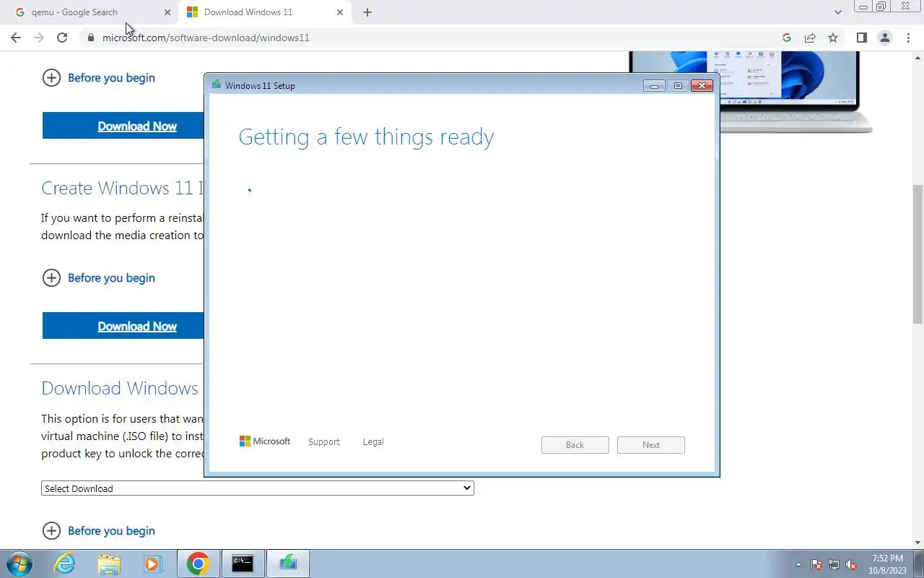Expand the second Before you begin section
This screenshot has height=578, width=924.
(x=99, y=278)
